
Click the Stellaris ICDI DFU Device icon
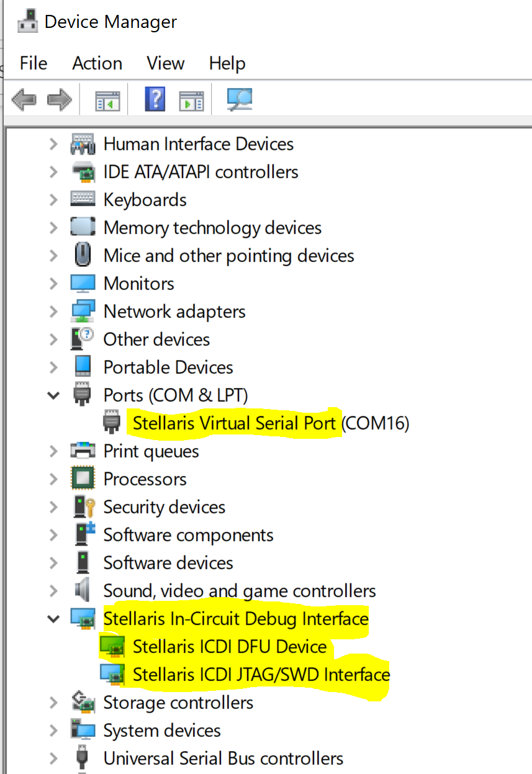[x=112, y=647]
